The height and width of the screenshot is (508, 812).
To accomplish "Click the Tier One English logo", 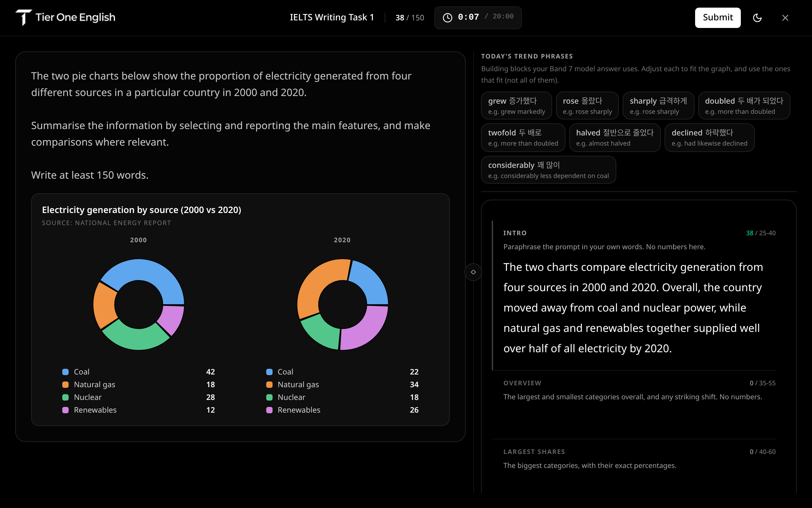I will [x=65, y=17].
